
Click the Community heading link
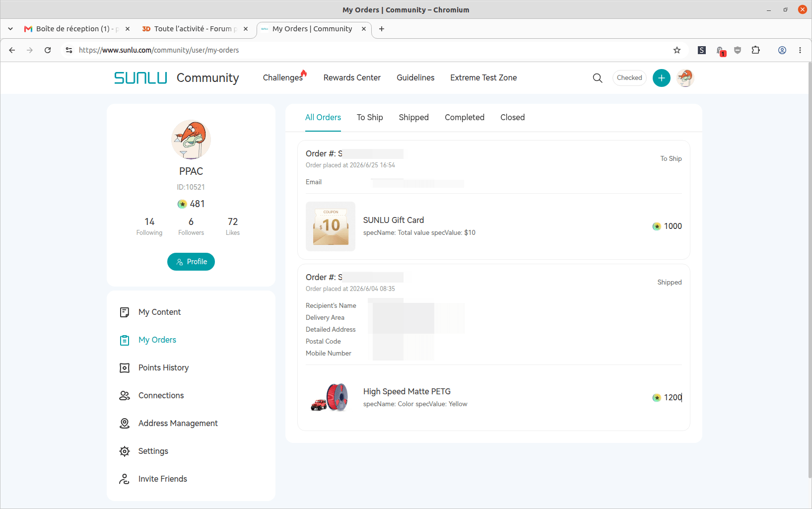coord(207,78)
